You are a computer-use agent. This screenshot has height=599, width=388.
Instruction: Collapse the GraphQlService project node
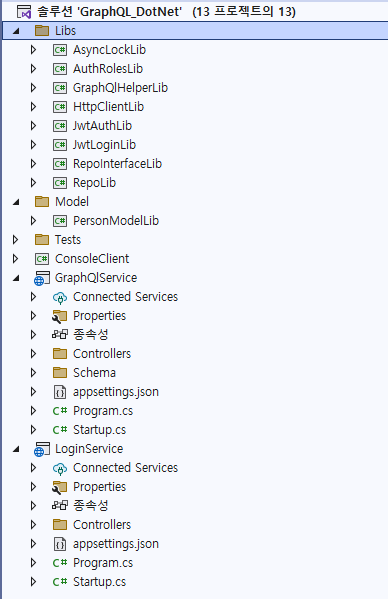(x=16, y=278)
